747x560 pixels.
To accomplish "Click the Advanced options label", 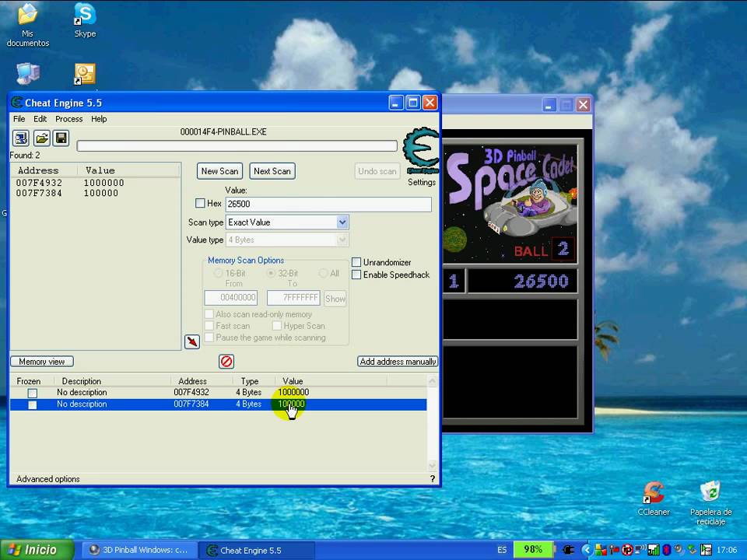I will click(48, 479).
